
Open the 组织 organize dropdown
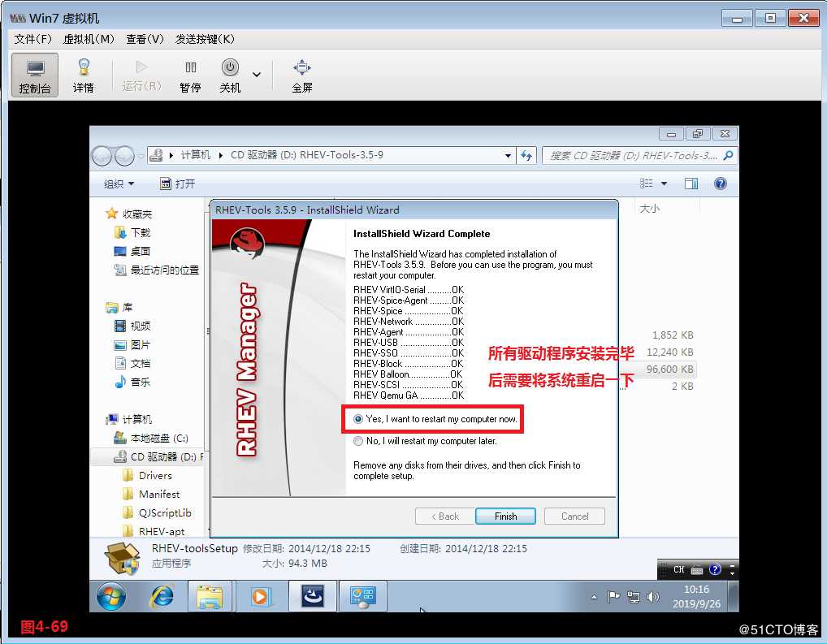[119, 184]
